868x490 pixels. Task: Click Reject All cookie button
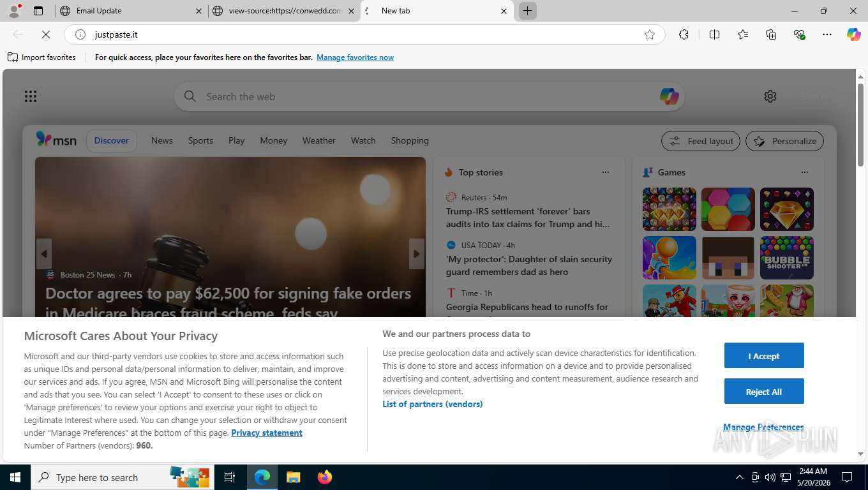coord(764,392)
